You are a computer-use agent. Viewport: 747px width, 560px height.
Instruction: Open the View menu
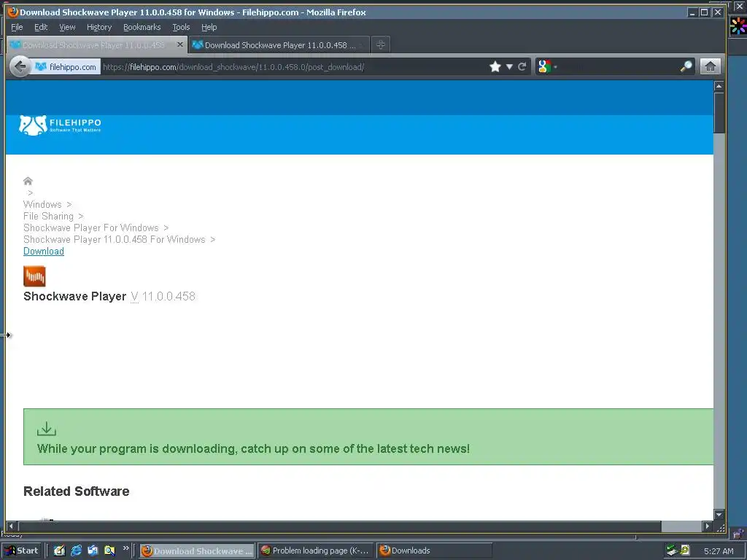point(67,27)
